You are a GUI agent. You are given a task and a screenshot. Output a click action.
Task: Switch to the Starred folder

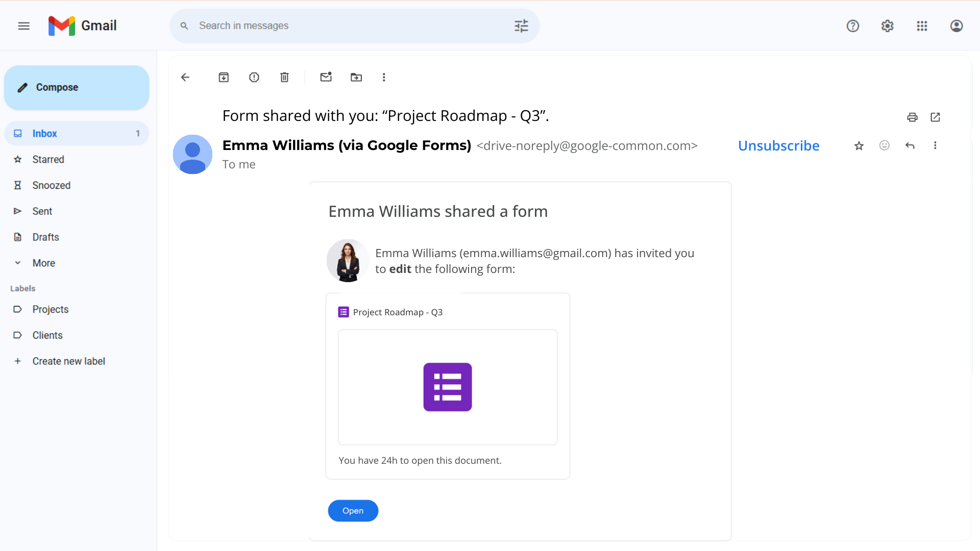(x=48, y=159)
